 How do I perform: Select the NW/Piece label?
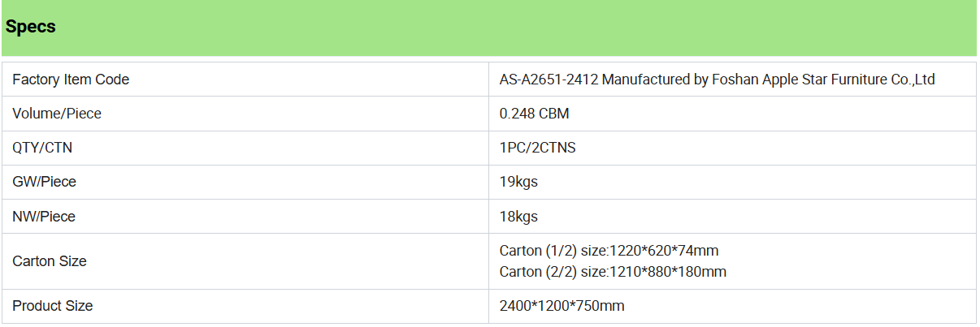click(45, 217)
